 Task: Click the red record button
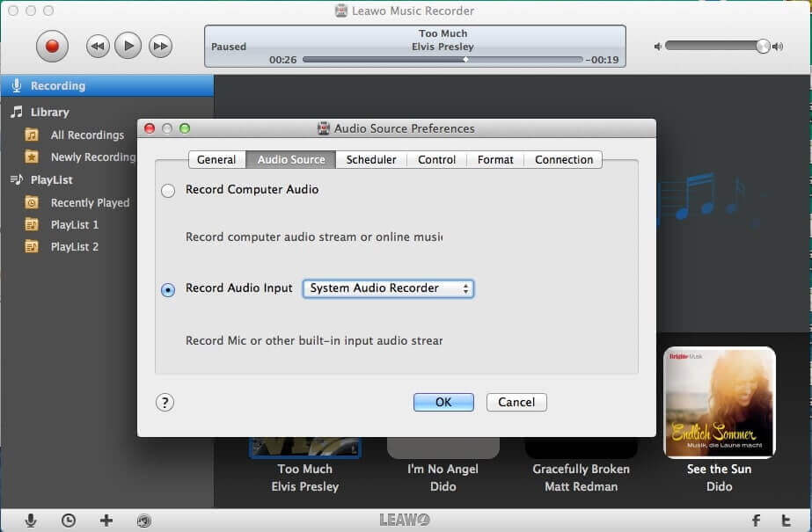click(52, 45)
